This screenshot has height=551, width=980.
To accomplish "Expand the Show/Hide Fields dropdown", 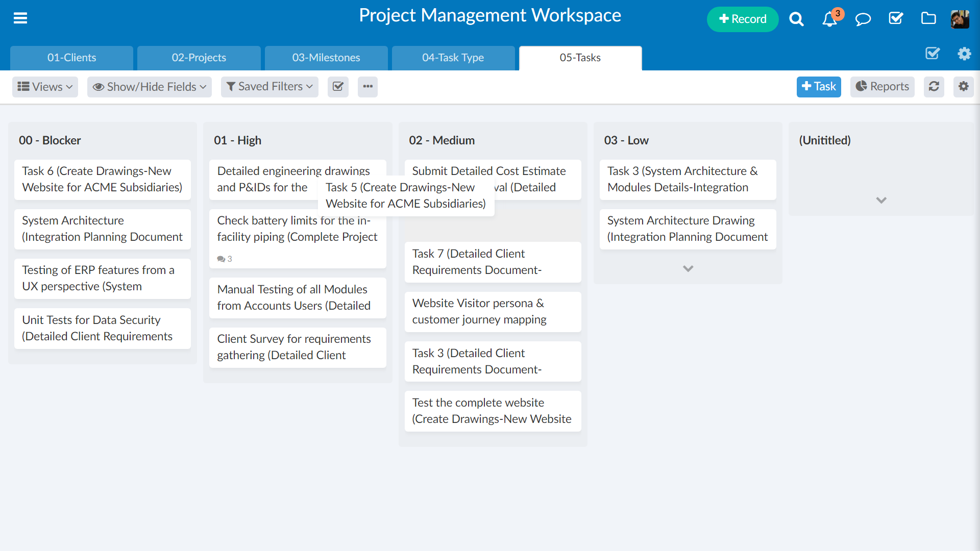I will (x=150, y=87).
